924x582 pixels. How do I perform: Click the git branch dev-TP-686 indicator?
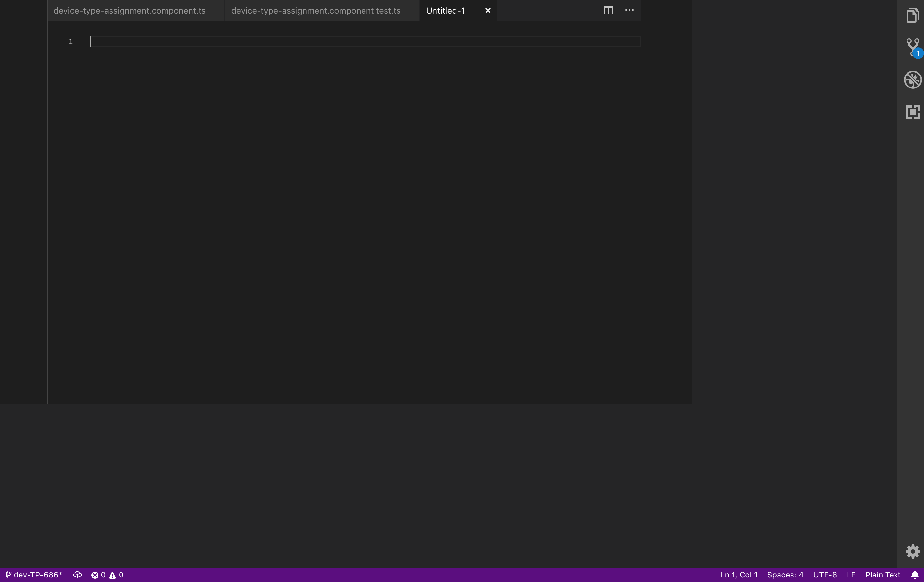[34, 575]
